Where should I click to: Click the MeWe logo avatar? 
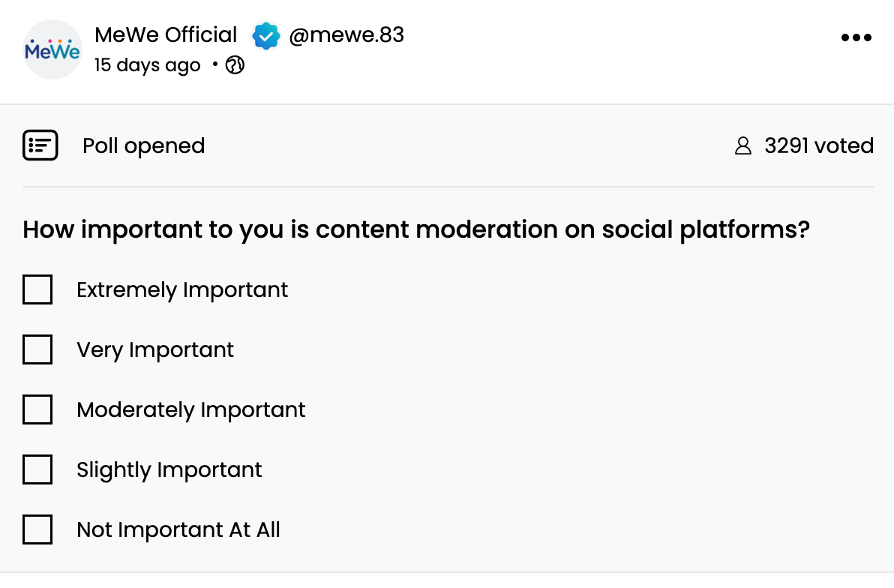click(x=52, y=49)
